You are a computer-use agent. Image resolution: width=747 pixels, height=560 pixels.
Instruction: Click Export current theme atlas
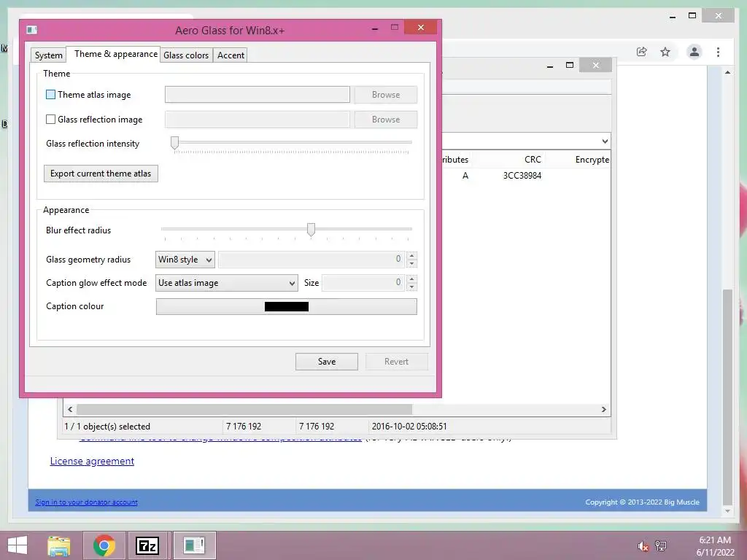(x=101, y=174)
